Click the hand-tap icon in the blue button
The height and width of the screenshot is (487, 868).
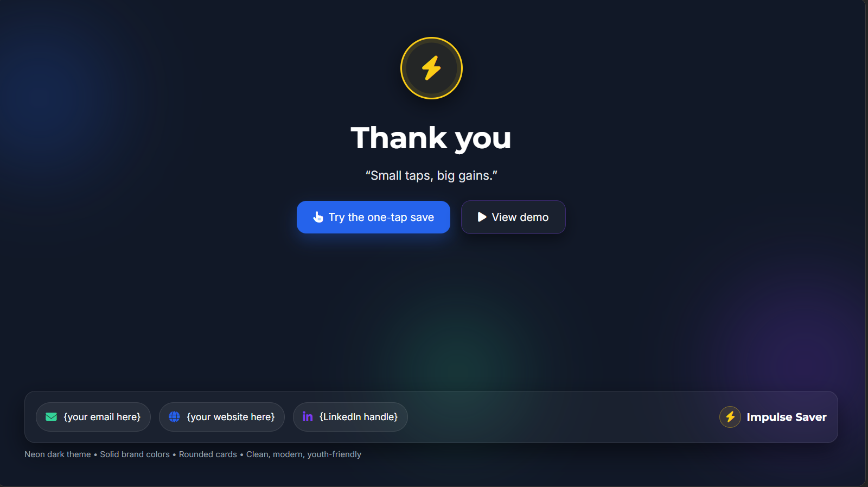coord(318,217)
